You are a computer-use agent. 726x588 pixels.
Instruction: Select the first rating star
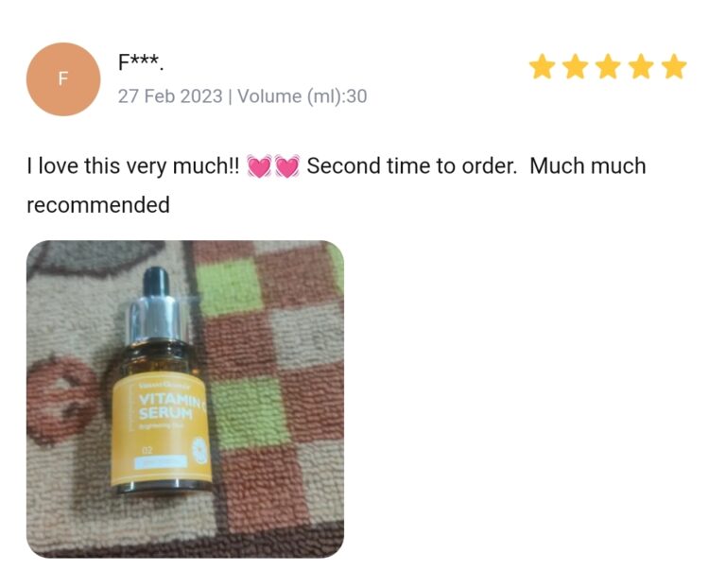tap(543, 67)
